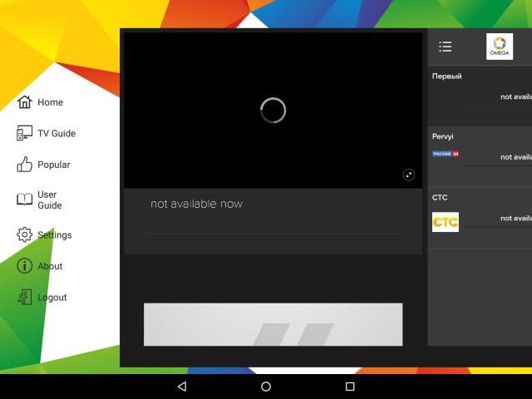Select the CTC channel logo
Screen dimensions: 532x399
[x=446, y=222]
